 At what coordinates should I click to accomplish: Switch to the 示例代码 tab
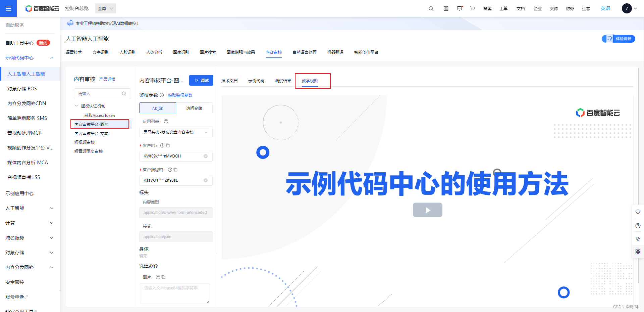coord(256,81)
